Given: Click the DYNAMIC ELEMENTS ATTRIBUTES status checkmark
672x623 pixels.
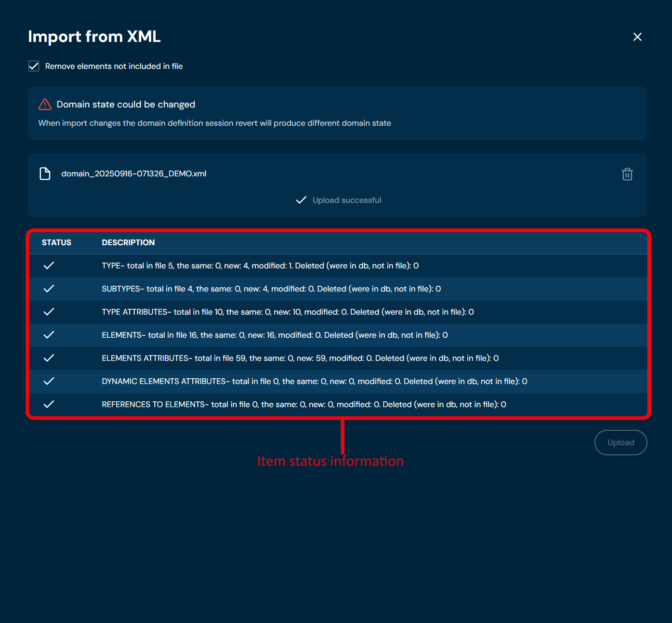Looking at the screenshot, I should 49,381.
